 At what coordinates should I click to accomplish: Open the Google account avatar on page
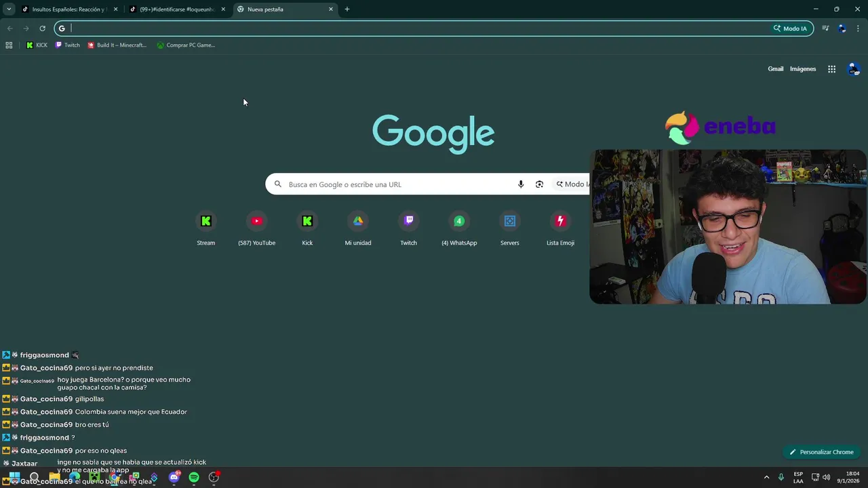click(x=854, y=69)
